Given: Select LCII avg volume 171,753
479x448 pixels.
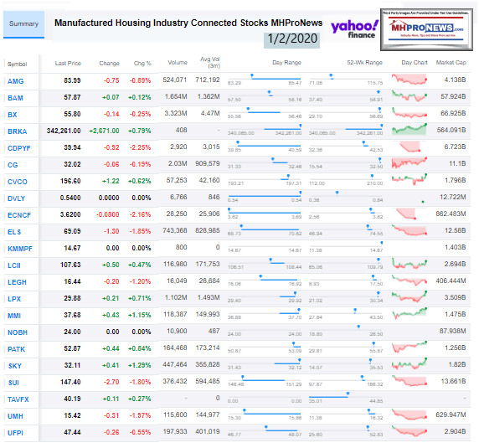Looking at the screenshot, I should [x=208, y=264].
